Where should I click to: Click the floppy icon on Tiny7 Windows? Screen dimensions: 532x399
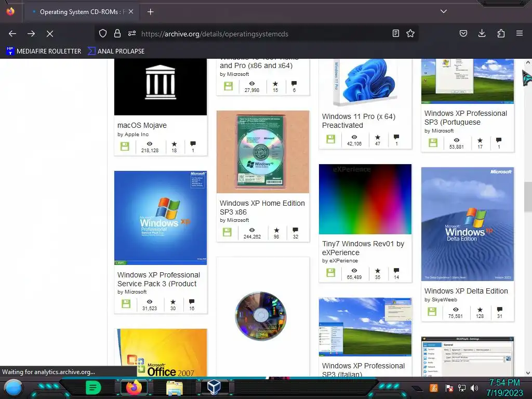(x=330, y=272)
